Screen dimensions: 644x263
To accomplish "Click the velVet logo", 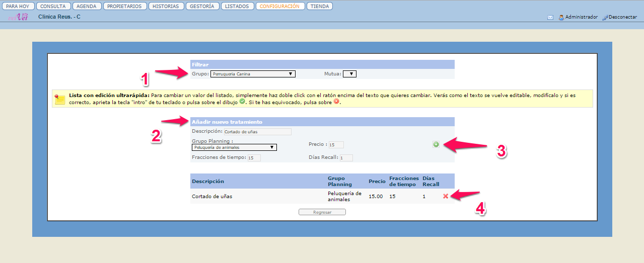I will click(x=18, y=17).
